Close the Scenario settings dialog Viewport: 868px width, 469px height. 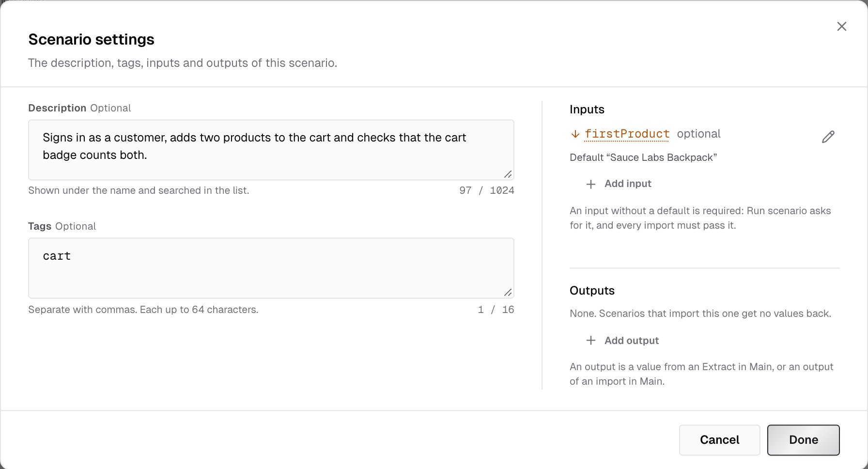pos(842,27)
